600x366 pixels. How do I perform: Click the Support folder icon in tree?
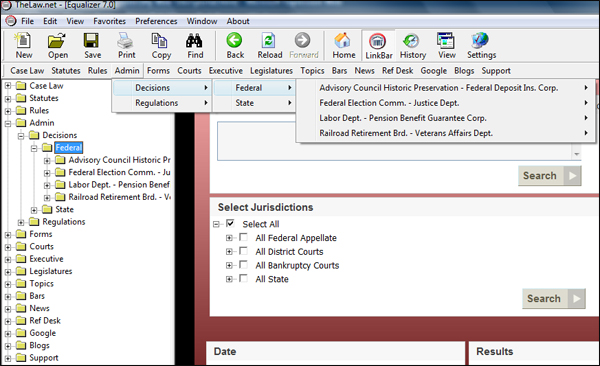[x=21, y=358]
